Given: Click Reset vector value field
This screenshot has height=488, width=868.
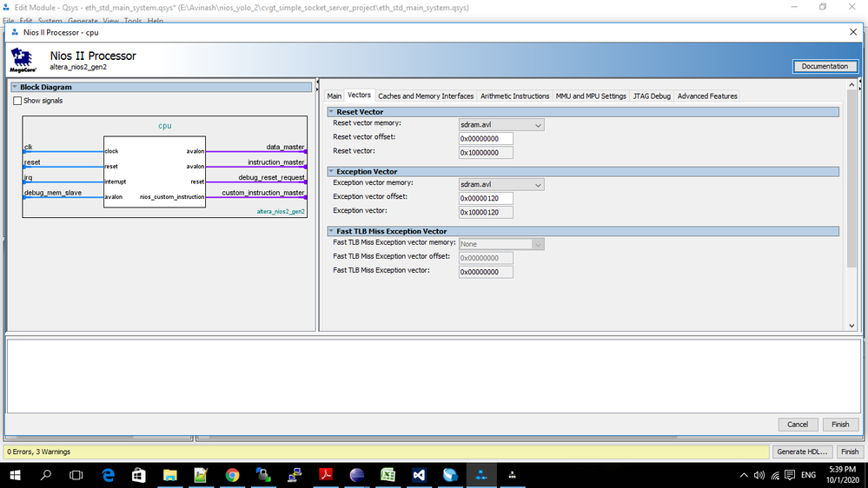Looking at the screenshot, I should coord(486,153).
